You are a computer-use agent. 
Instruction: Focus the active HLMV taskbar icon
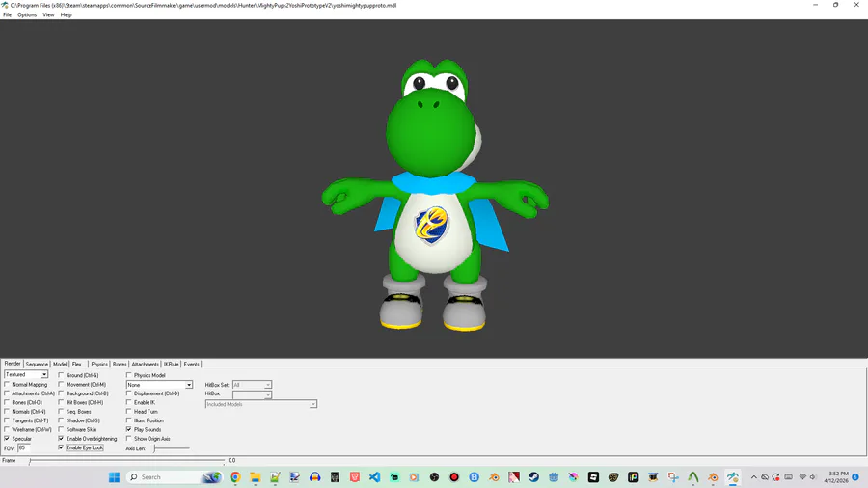pyautogui.click(x=733, y=477)
